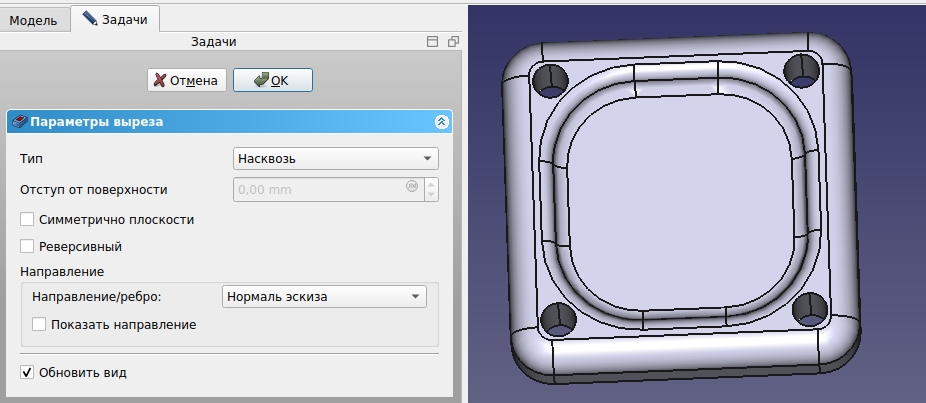The height and width of the screenshot is (403, 926).
Task: Open the Тип dropdown showing Насквозь
Action: pyautogui.click(x=335, y=158)
